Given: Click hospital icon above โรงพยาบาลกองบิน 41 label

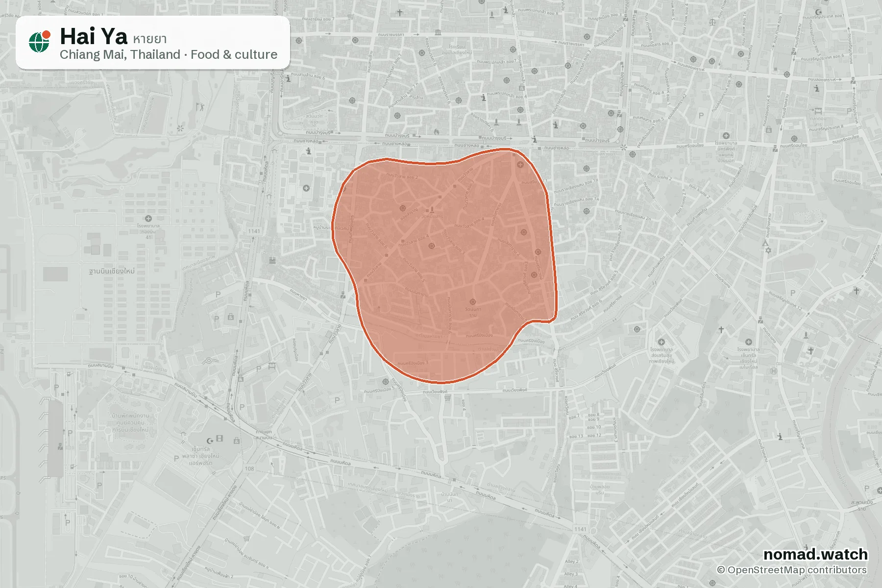Looking at the screenshot, I should pyautogui.click(x=148, y=219).
